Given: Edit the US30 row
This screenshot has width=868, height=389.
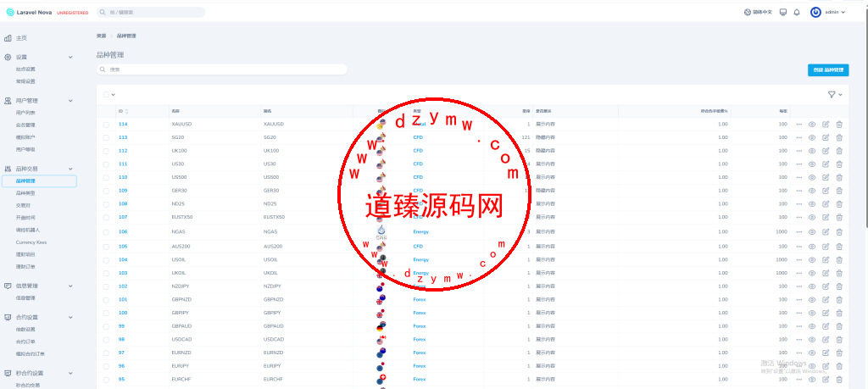Looking at the screenshot, I should pyautogui.click(x=826, y=164).
